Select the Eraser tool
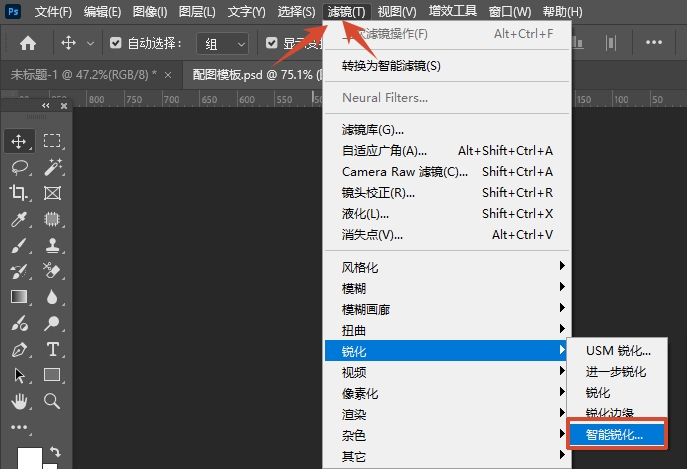Viewport: 687px width, 469px height. click(52, 271)
